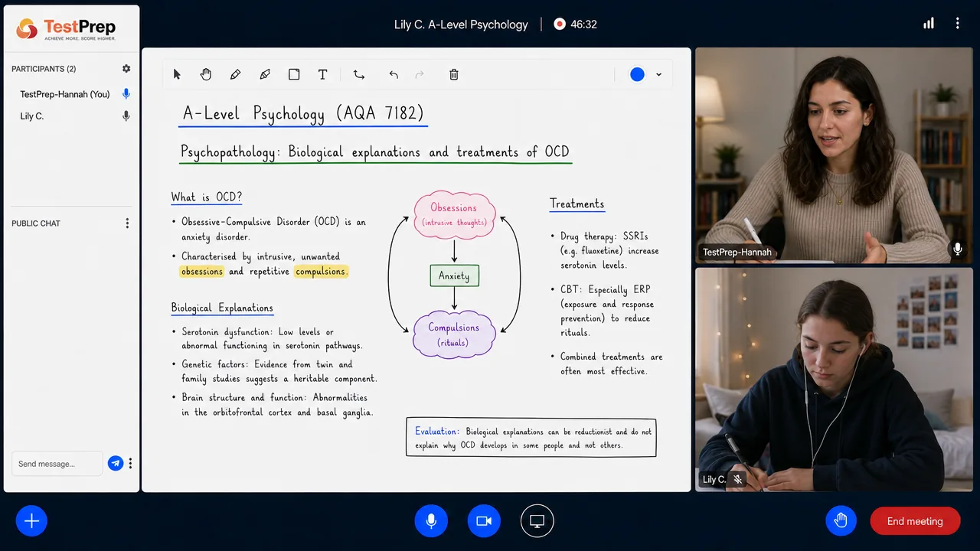Click mic icon on TestPrep-Hannah's video

(958, 249)
